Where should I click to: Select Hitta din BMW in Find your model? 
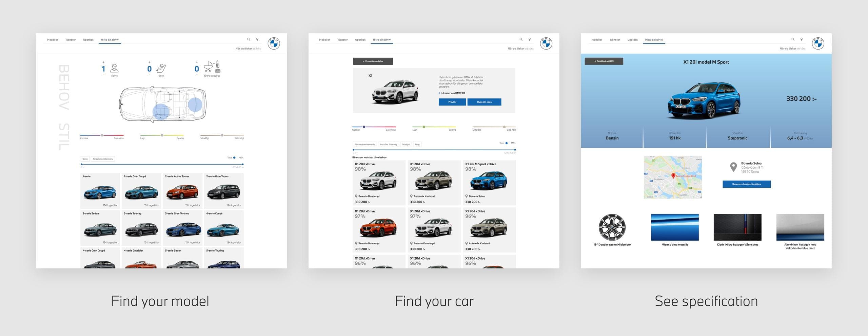coord(110,40)
